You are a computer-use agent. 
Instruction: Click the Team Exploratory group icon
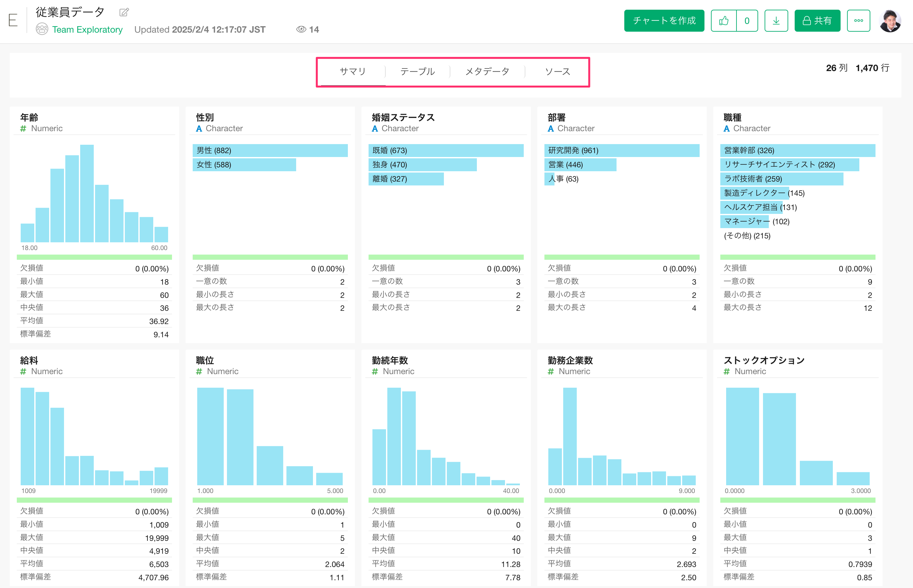pos(42,29)
